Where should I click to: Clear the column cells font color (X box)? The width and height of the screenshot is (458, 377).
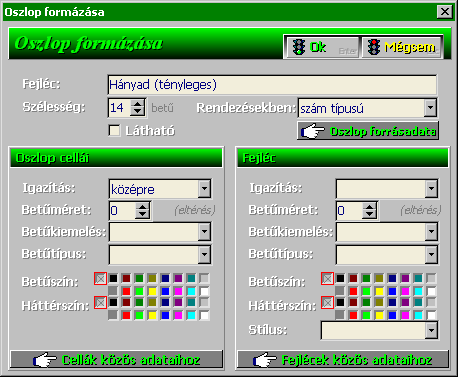(x=100, y=278)
